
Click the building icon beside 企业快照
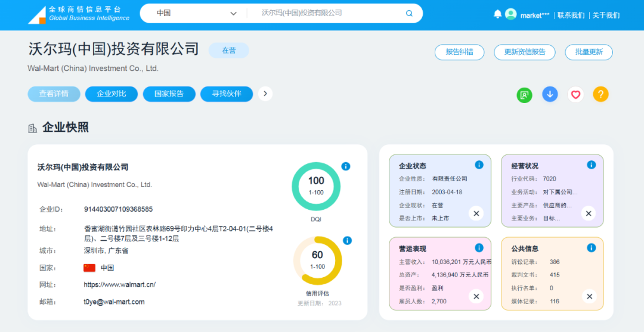click(x=32, y=129)
